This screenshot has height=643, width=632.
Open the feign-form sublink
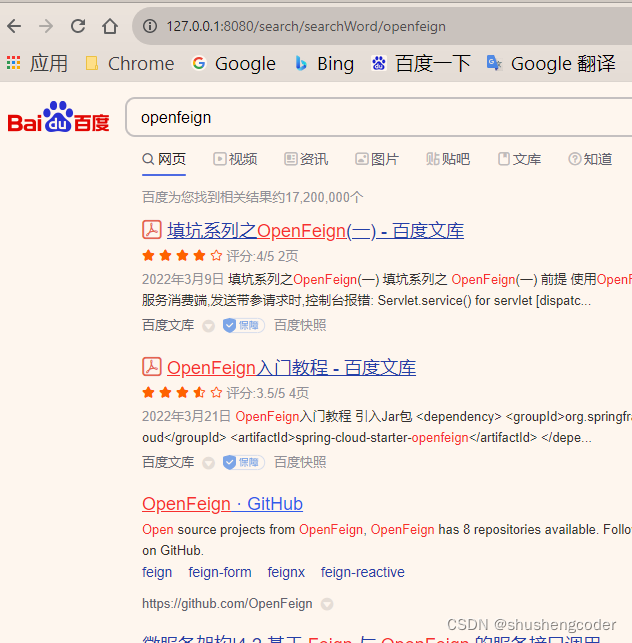220,572
